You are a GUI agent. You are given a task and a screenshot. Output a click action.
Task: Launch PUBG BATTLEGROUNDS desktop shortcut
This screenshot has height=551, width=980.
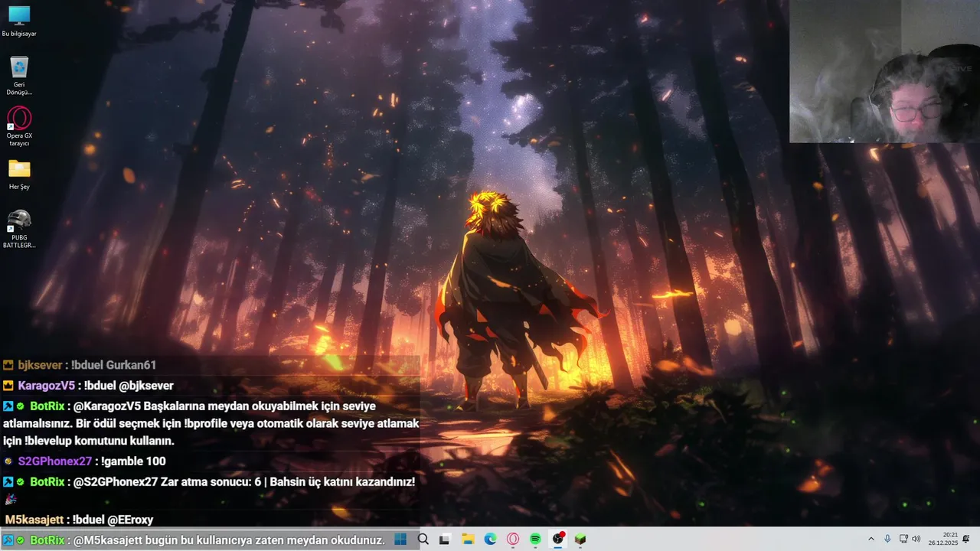(x=19, y=228)
